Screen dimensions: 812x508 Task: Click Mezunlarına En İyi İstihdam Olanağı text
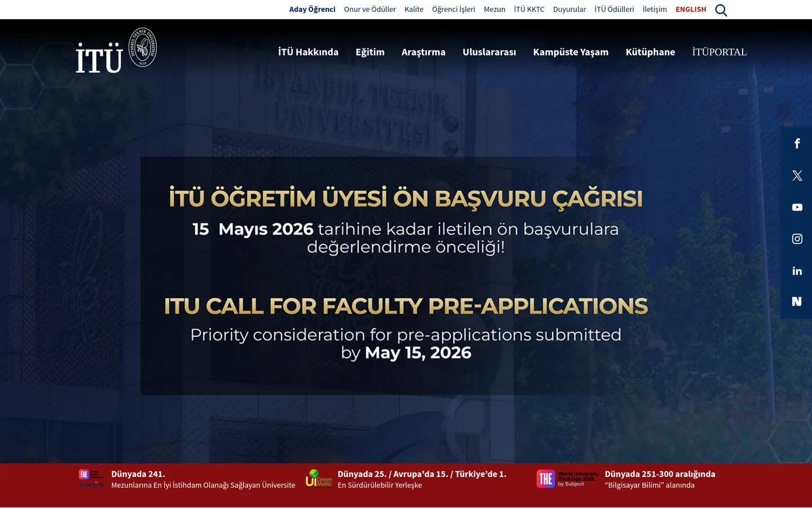click(203, 485)
